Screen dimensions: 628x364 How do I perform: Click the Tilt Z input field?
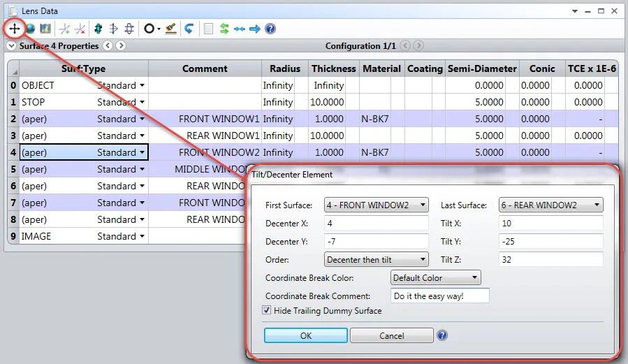pyautogui.click(x=550, y=259)
